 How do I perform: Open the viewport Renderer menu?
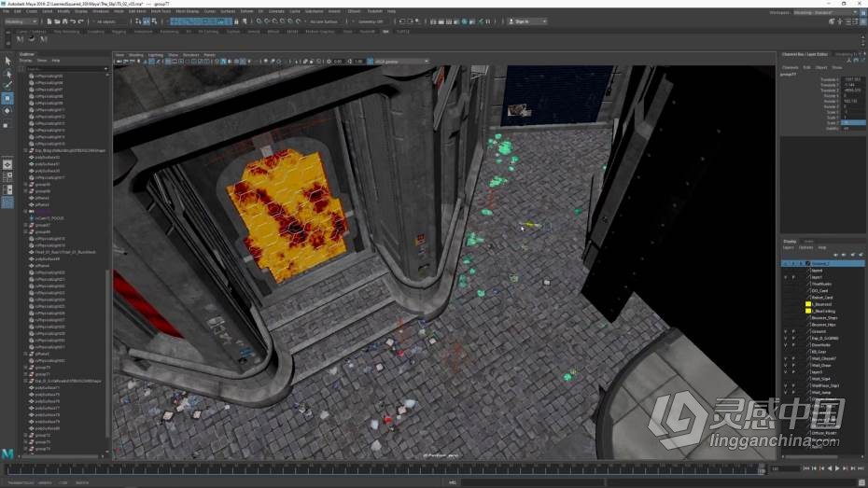(x=191, y=55)
